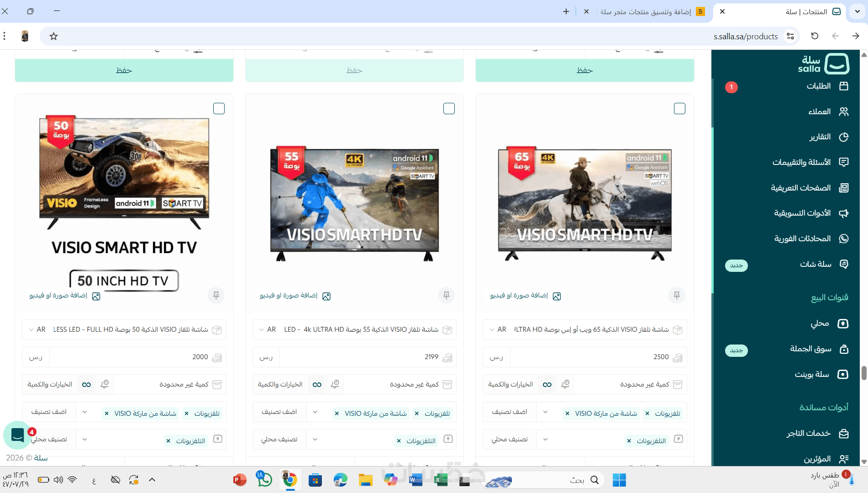The height and width of the screenshot is (493, 868).
Task: Open الخيارات والكمية for the 65-inch TV
Action: click(510, 384)
